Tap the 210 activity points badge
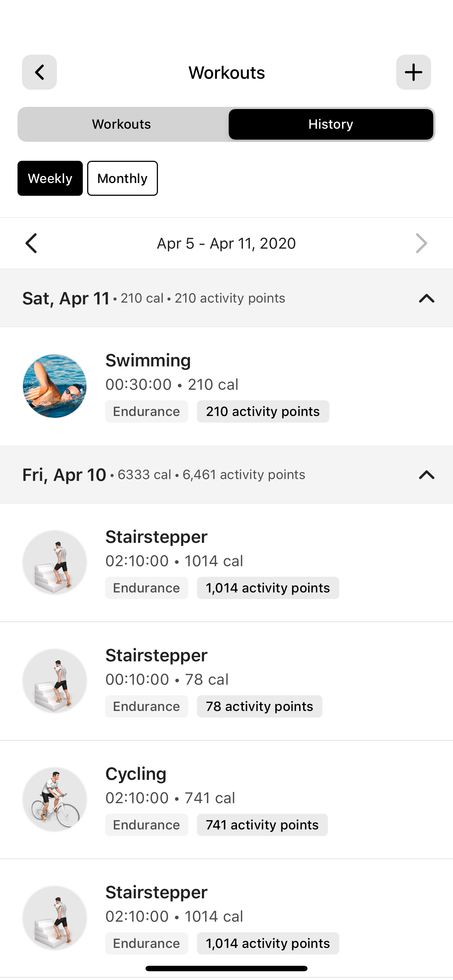Screen dimensions: 453x980 coord(263,412)
